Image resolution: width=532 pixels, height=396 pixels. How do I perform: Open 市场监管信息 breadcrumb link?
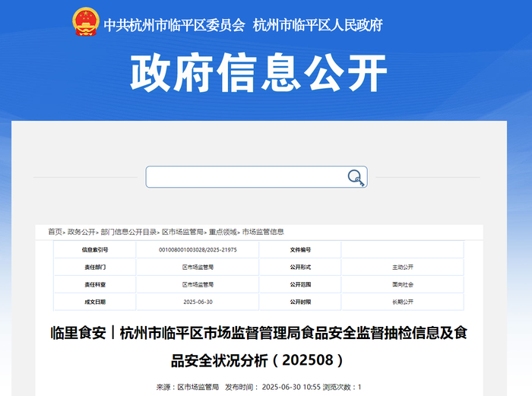(x=263, y=232)
